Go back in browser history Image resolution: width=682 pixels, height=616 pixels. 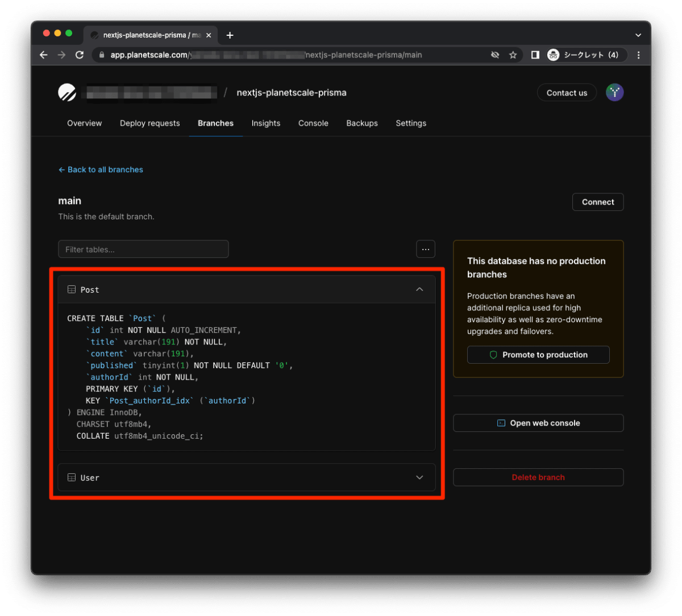point(44,55)
